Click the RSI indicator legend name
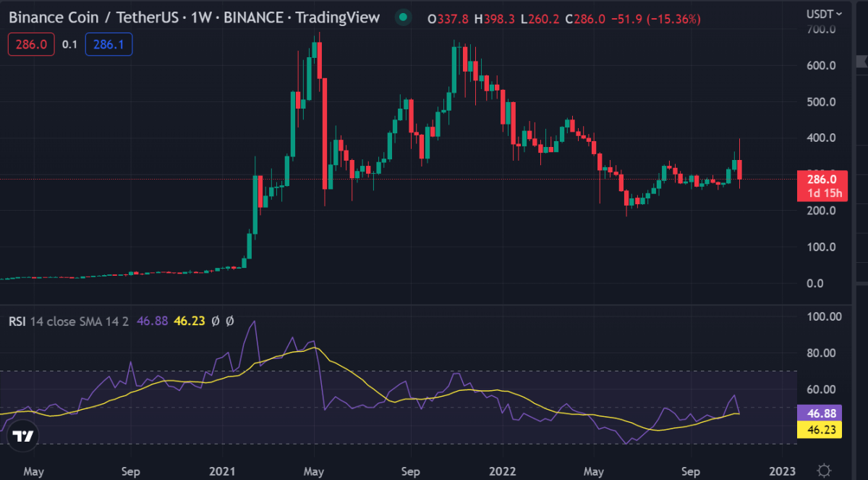This screenshot has width=868, height=480. [17, 321]
